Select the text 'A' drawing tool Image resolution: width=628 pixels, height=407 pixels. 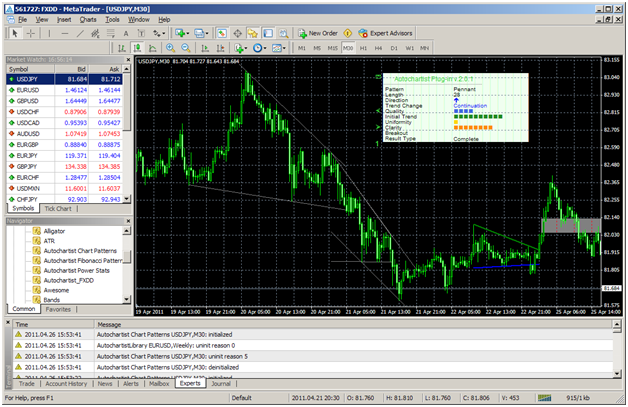(x=126, y=33)
